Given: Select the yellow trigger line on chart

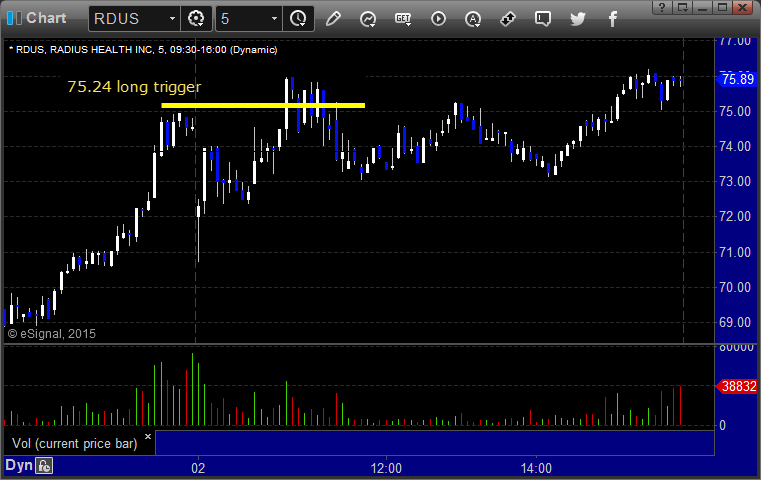Looking at the screenshot, I should 263,105.
